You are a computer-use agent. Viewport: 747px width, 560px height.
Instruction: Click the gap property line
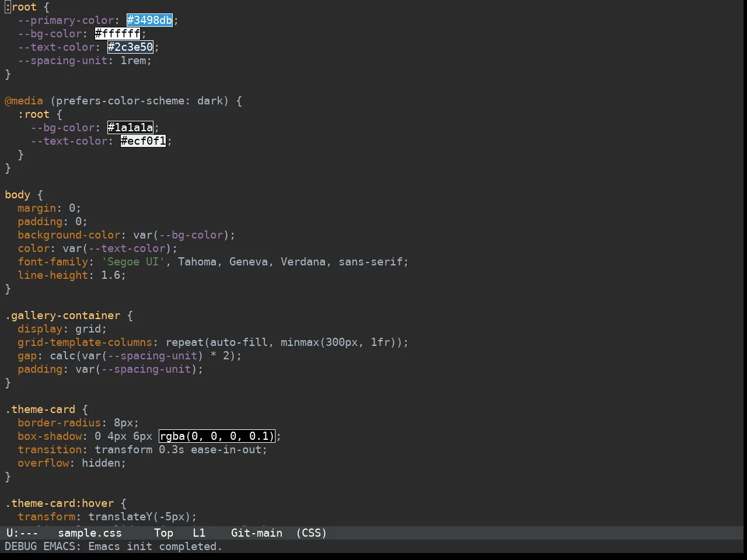point(130,356)
